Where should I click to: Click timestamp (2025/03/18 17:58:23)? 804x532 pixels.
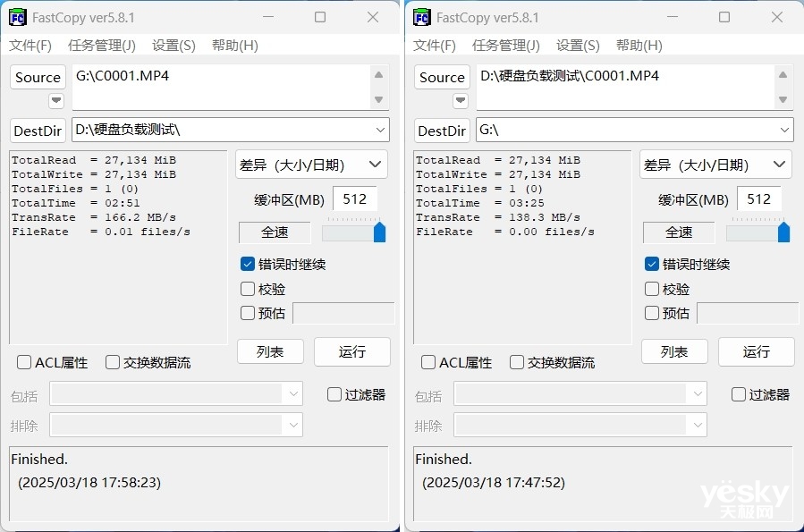tap(89, 482)
